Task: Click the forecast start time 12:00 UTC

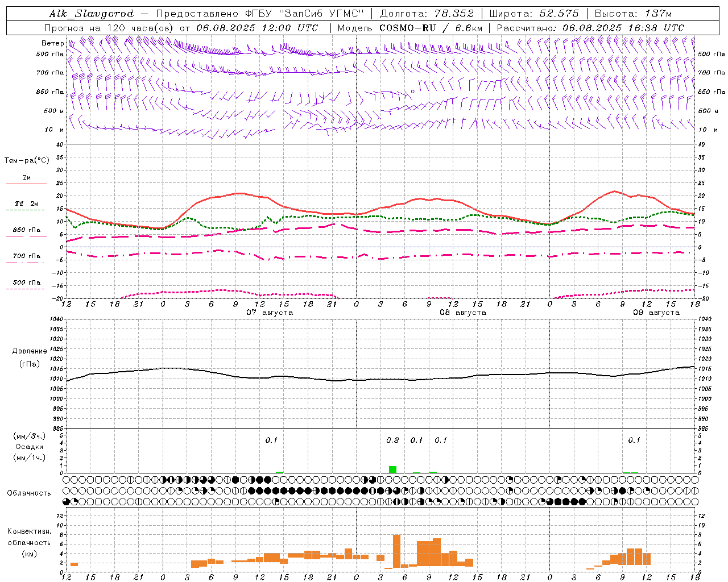Action: (291, 28)
